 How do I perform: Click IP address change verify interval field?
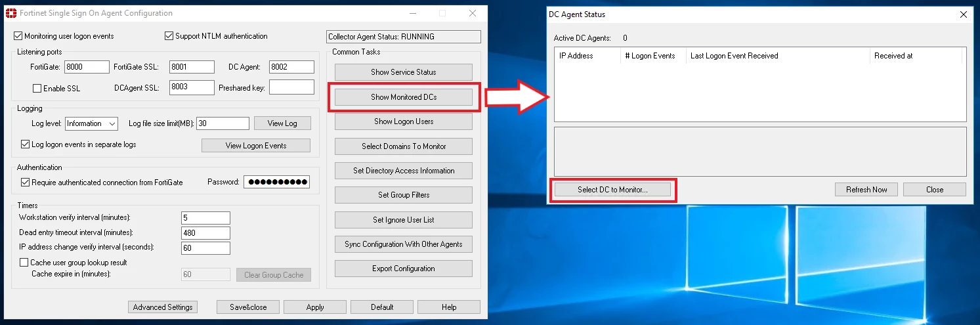click(x=205, y=248)
